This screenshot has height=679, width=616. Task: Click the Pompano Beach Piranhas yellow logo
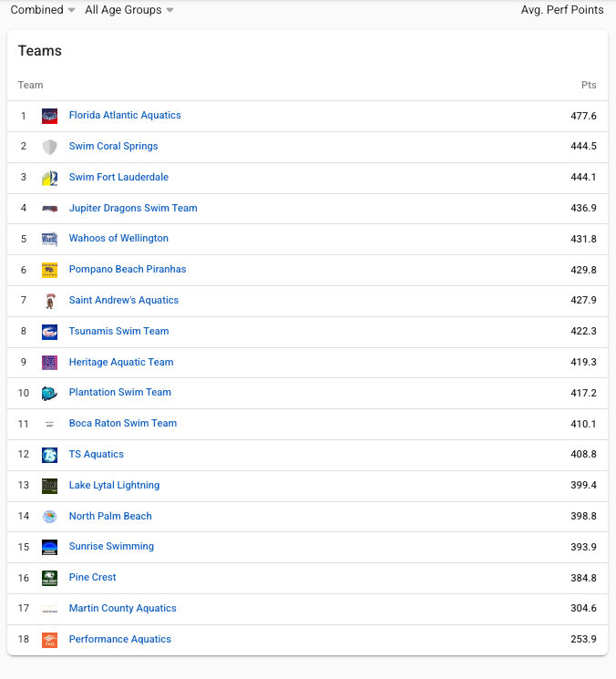coord(49,270)
